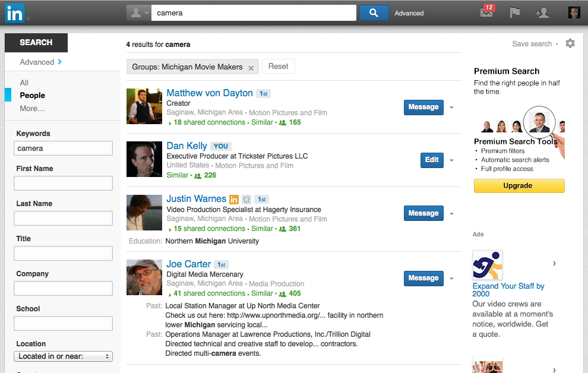View Justin Warnes's 361 connections count
This screenshot has width=588, height=373.
click(290, 229)
